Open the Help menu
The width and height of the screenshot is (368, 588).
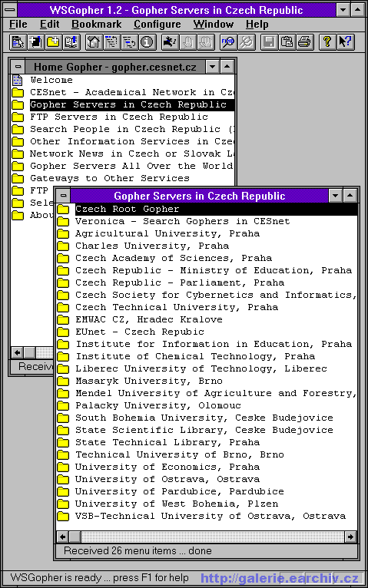[257, 25]
